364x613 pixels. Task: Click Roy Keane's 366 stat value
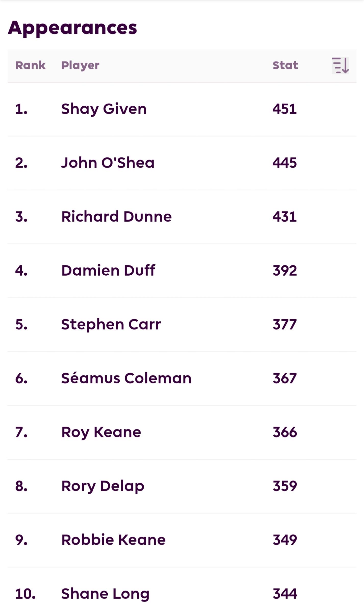point(285,432)
